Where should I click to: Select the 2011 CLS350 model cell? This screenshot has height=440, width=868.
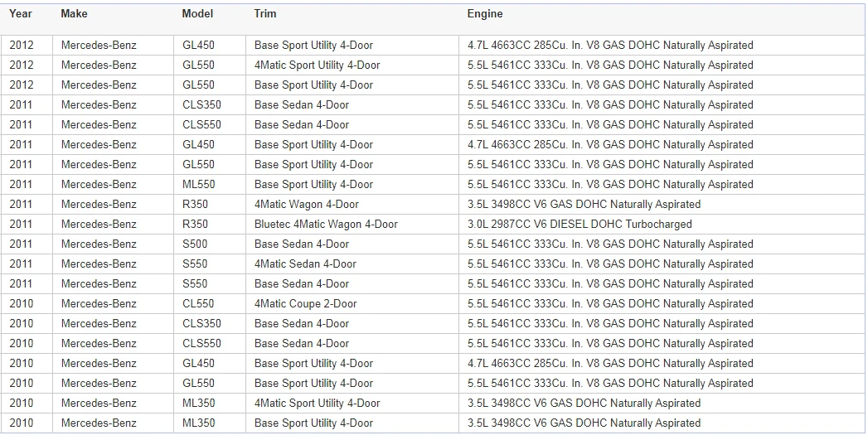(210, 105)
